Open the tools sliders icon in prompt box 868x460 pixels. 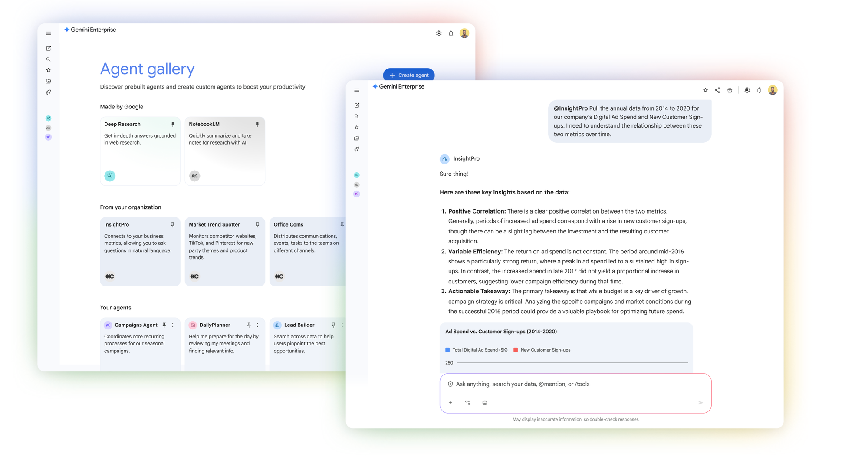click(467, 403)
